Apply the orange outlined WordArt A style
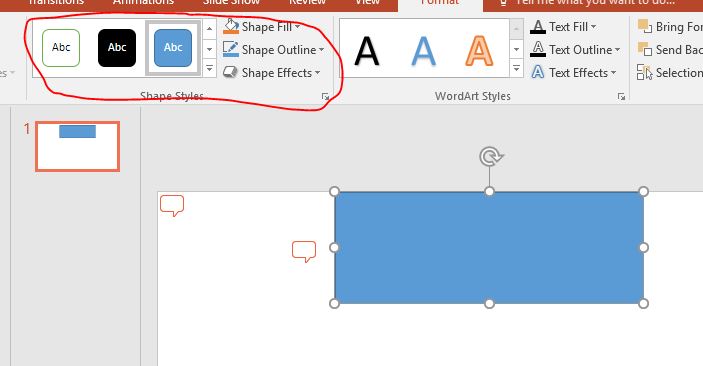 pyautogui.click(x=479, y=51)
